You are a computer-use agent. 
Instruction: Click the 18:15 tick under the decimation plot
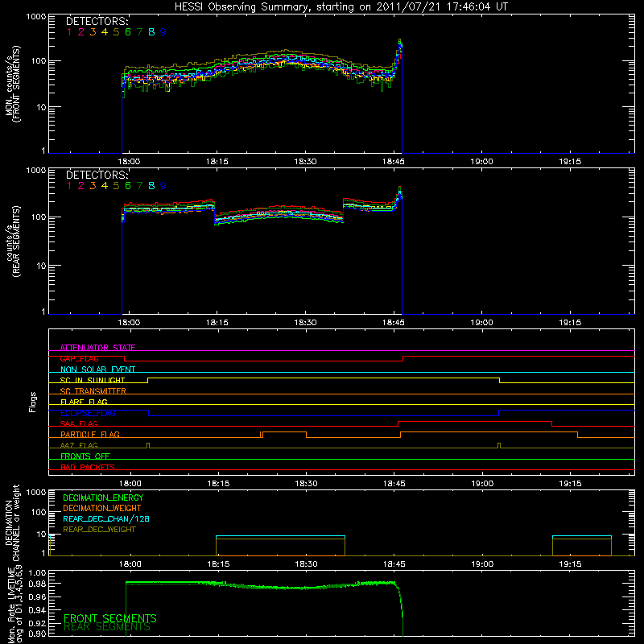click(x=218, y=564)
